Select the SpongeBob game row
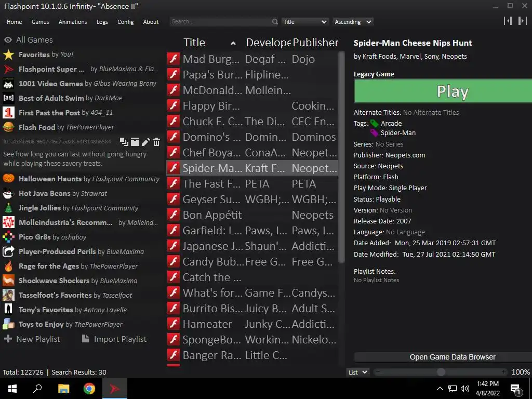The height and width of the screenshot is (399, 532). 252,340
